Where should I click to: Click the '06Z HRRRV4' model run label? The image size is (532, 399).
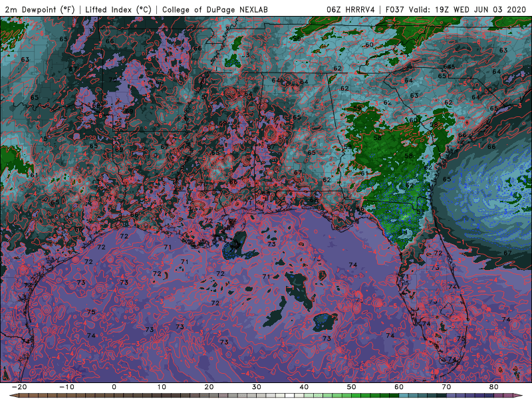350,9
